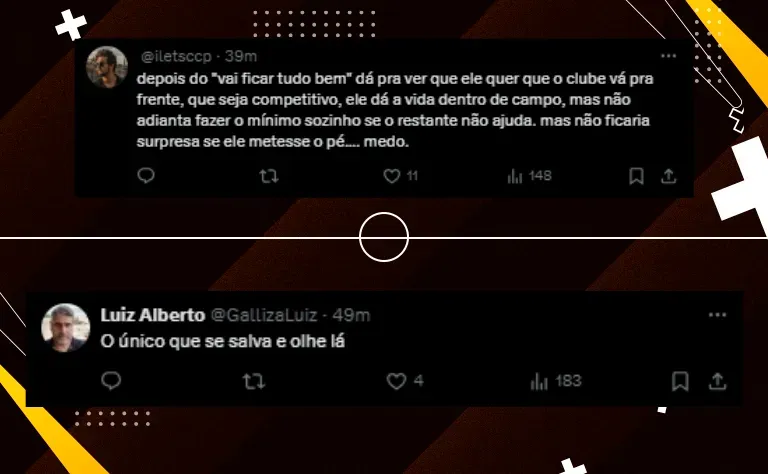Retweet Luiz Alberto's tweet
The width and height of the screenshot is (768, 474).
point(254,381)
